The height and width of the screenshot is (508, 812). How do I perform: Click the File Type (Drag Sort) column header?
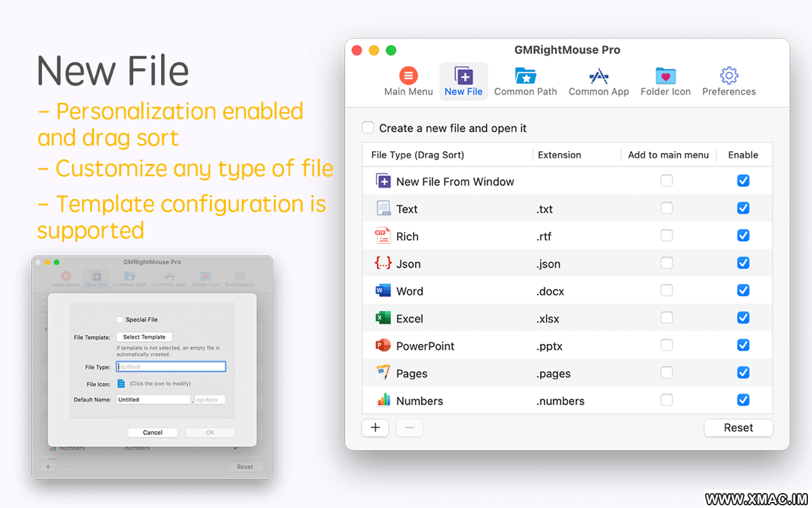pos(418,155)
